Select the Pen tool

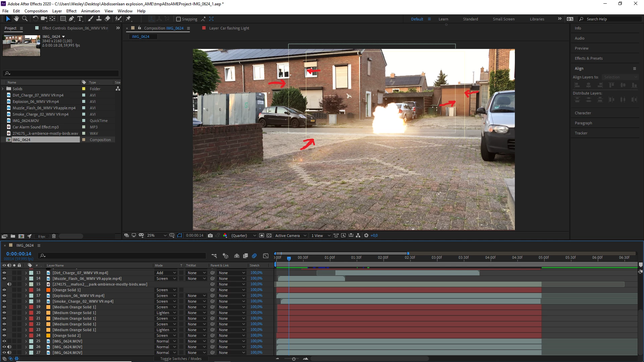tap(71, 19)
